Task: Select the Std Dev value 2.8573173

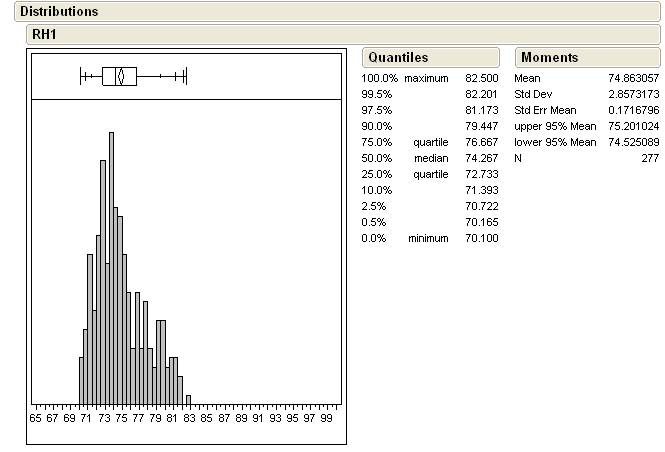Action: tap(631, 94)
